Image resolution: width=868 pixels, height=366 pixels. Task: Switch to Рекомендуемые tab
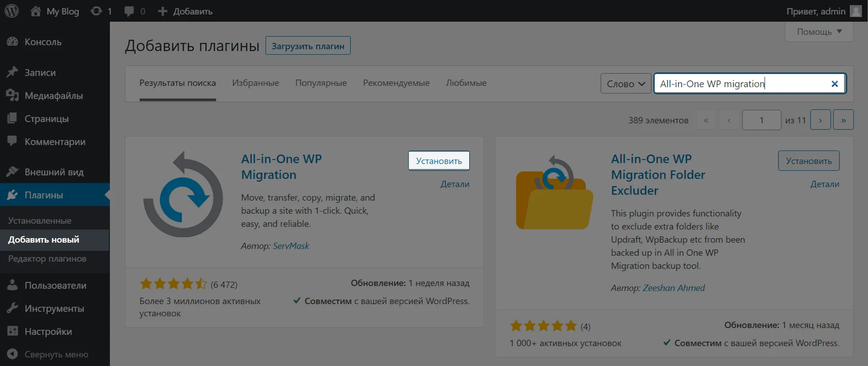point(396,83)
